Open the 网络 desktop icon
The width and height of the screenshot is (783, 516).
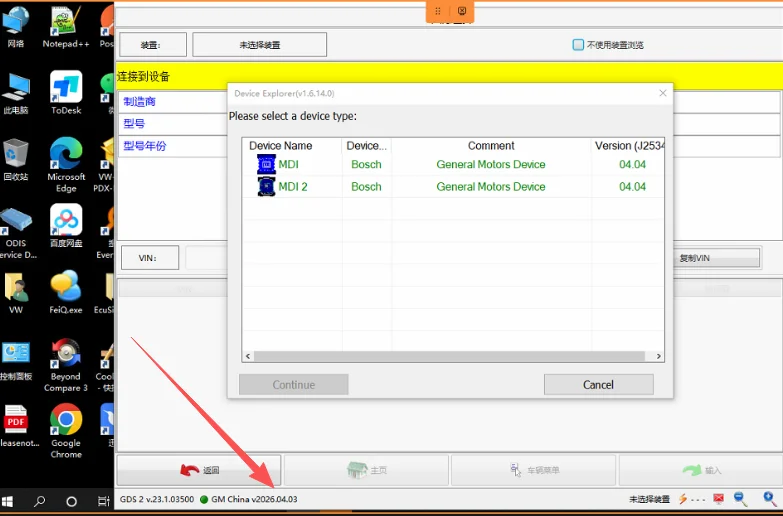click(15, 27)
